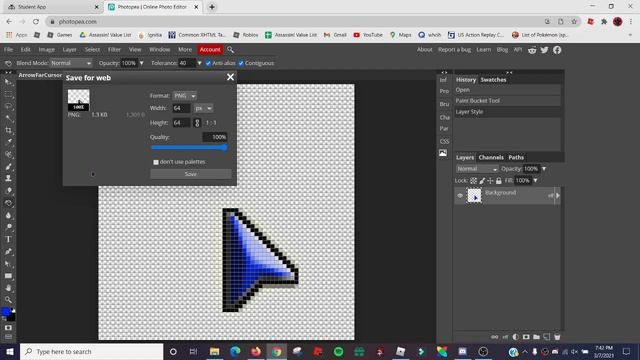Image resolution: width=640 pixels, height=360 pixels.
Task: Open the Report a bug link
Action: tap(454, 50)
